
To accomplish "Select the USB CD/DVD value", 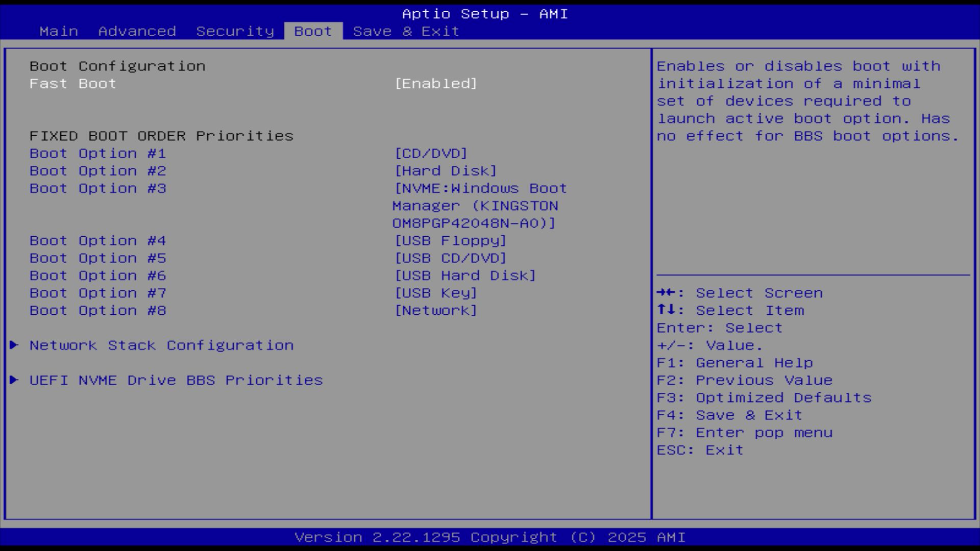I will point(450,258).
